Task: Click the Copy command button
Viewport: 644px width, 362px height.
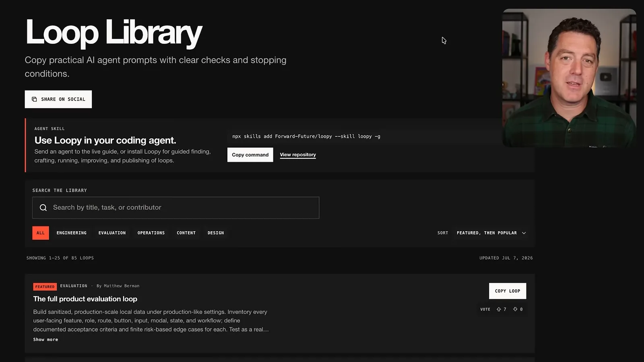Action: coord(250,155)
